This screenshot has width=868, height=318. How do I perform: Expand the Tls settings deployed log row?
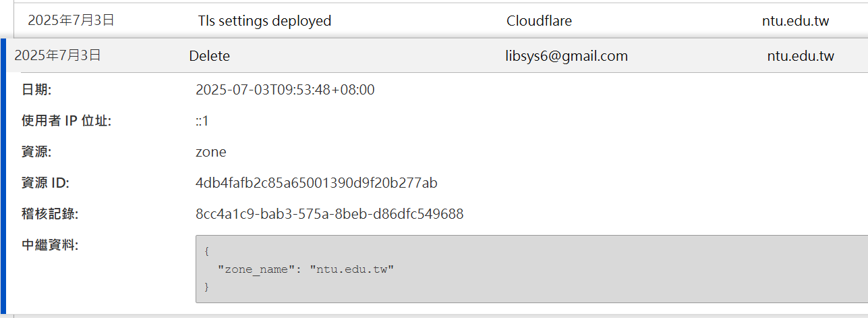pyautogui.click(x=264, y=21)
